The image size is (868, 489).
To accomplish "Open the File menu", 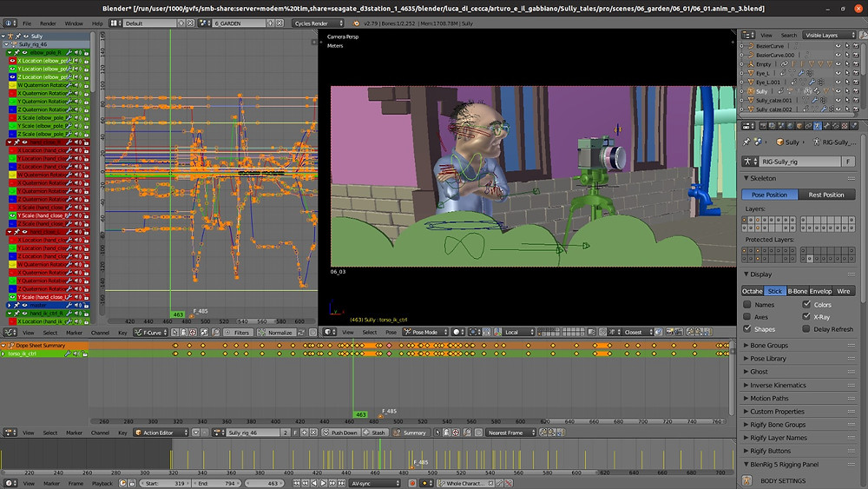I will click(27, 23).
